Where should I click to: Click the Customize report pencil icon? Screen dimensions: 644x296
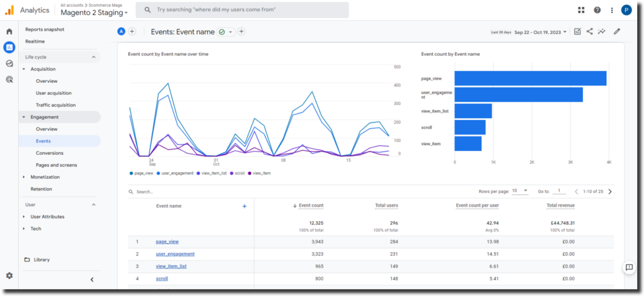click(617, 31)
